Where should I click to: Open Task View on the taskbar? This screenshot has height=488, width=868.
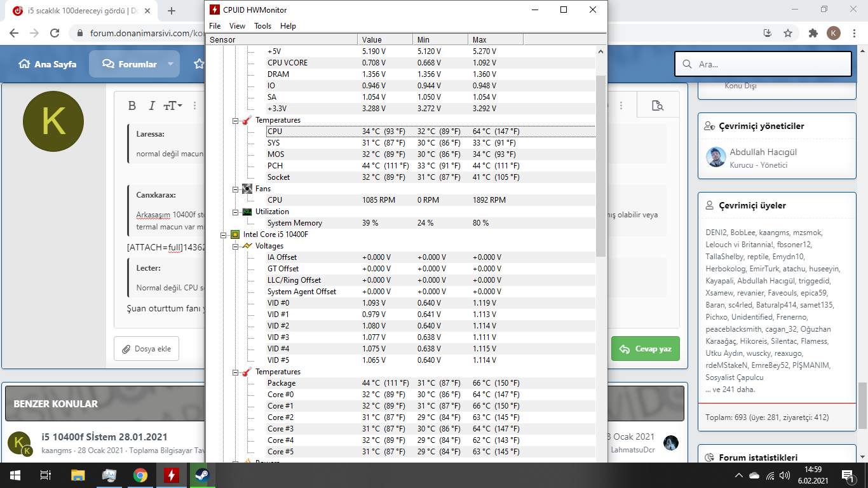coord(45,475)
